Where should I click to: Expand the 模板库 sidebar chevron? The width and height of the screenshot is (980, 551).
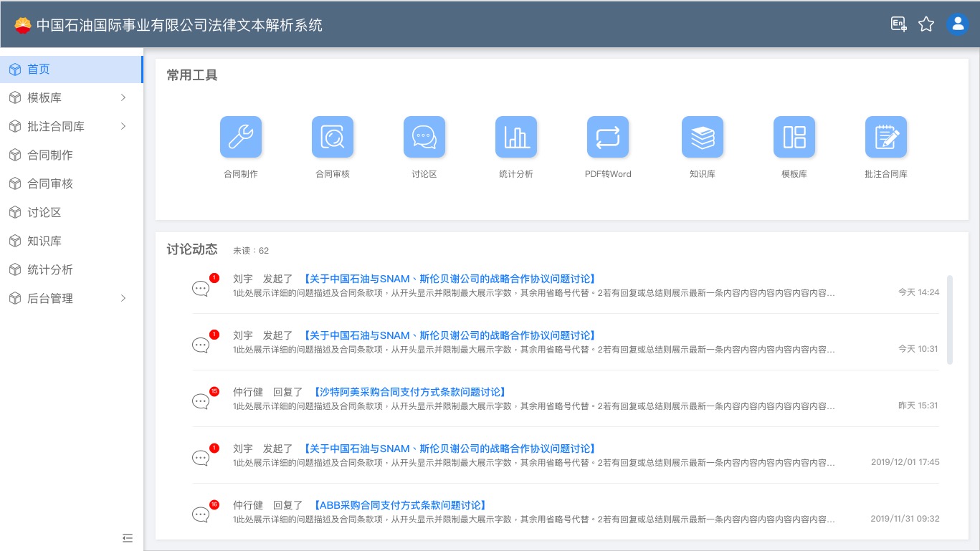click(x=123, y=97)
